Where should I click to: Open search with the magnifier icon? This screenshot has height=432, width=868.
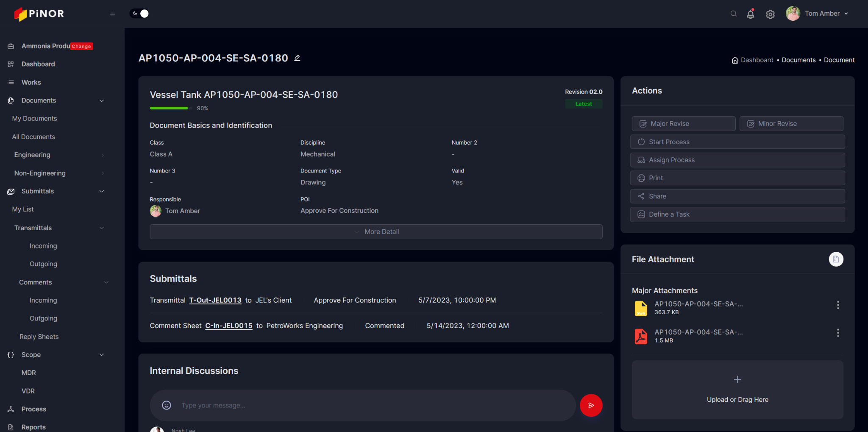click(x=734, y=14)
